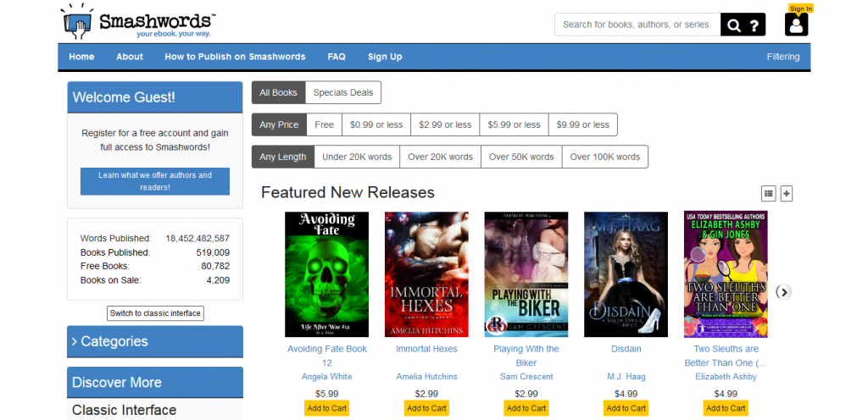The width and height of the screenshot is (868, 420).
Task: Select the Any Price filter
Action: coord(279,124)
